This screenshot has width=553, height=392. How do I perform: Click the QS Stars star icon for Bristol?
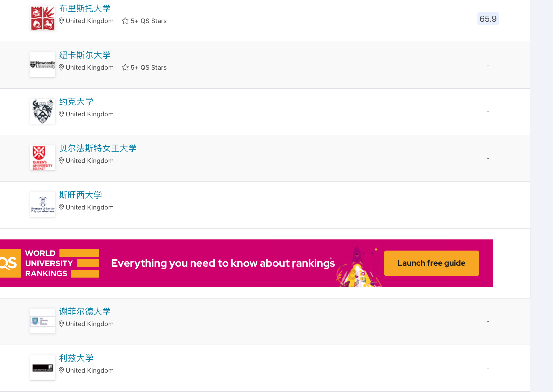coord(125,21)
